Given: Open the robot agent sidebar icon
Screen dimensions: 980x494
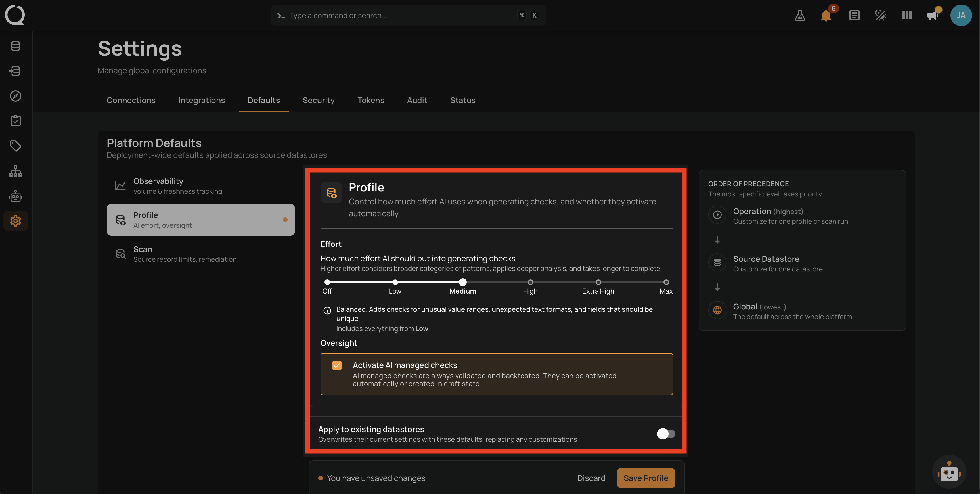Looking at the screenshot, I should coord(16,196).
